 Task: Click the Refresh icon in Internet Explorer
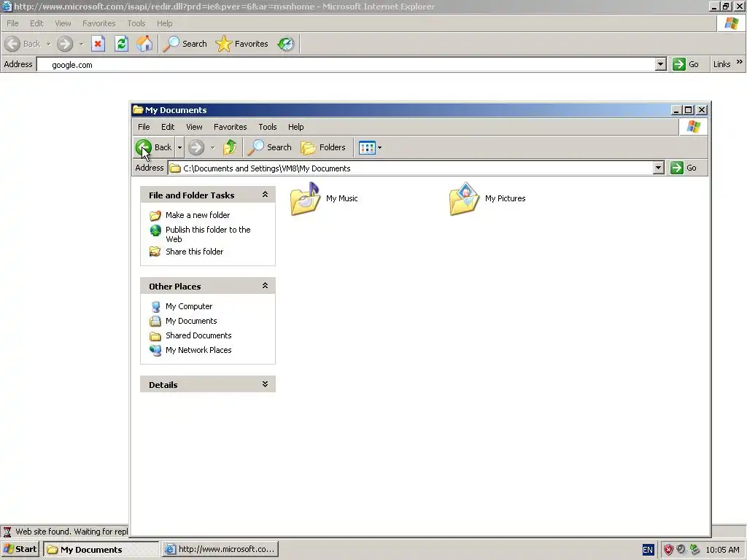[122, 44]
